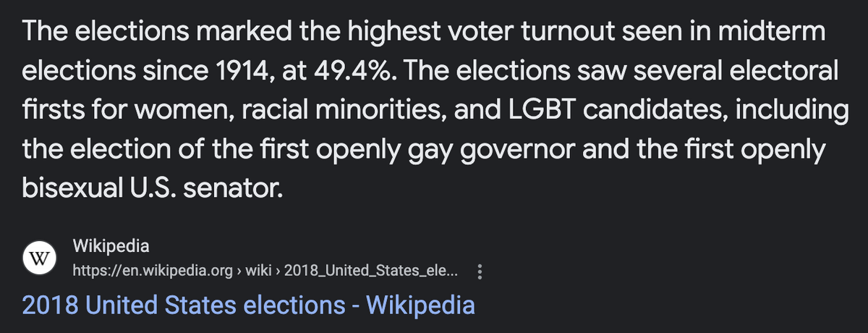Click the "49.4%" figure in the snippet
The height and width of the screenshot is (333, 868).
tap(352, 72)
